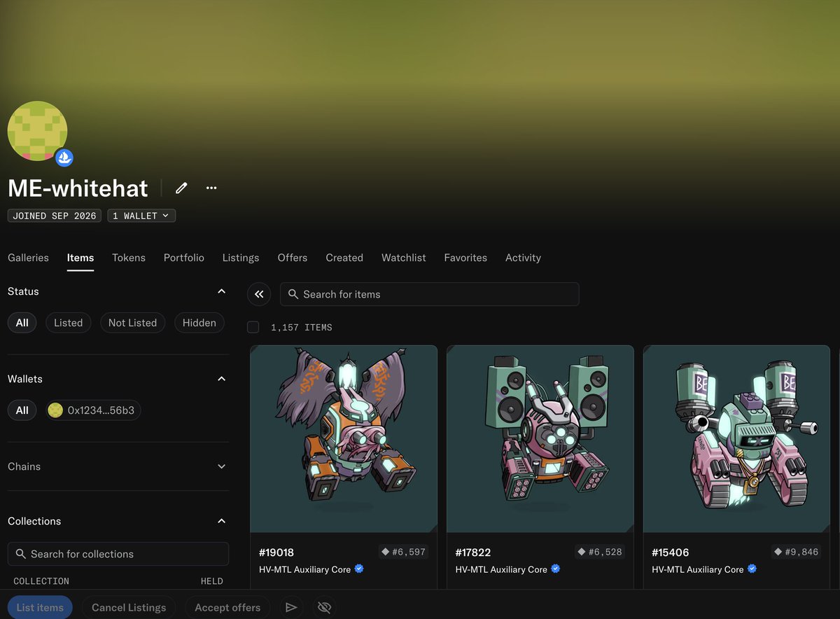Click the crossed-eye hide items icon
Image resolution: width=840 pixels, height=619 pixels.
click(324, 607)
